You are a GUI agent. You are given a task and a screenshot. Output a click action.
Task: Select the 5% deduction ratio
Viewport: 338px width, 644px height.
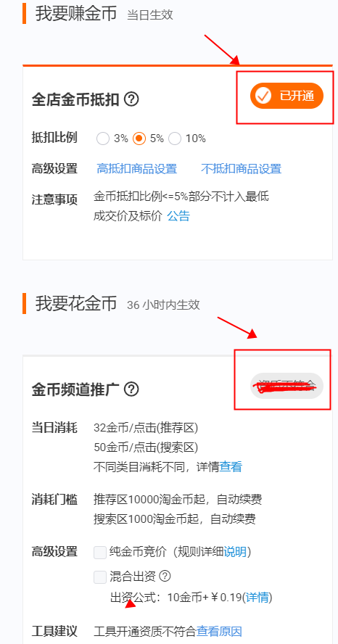click(x=139, y=139)
